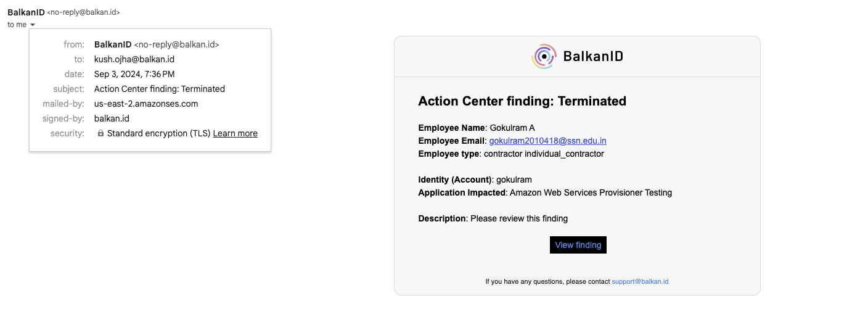The width and height of the screenshot is (868, 314).
Task: Click the subject value in details popup
Action: (159, 89)
